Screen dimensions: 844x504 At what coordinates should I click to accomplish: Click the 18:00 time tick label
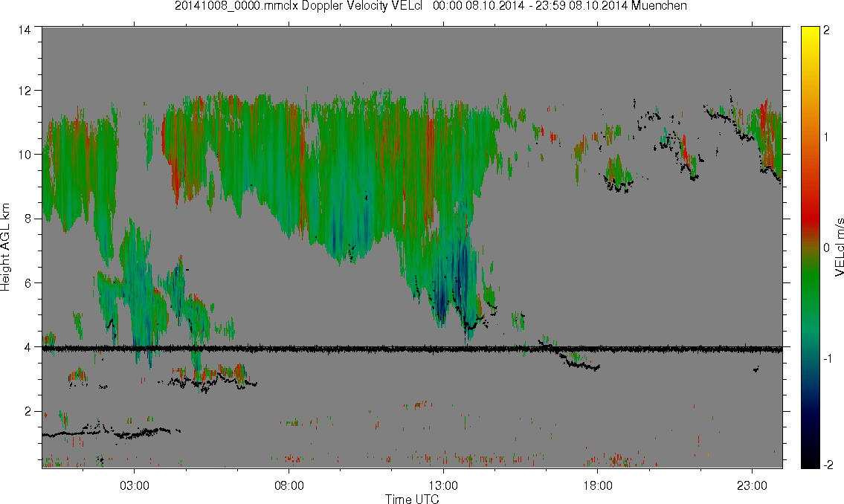[x=597, y=485]
